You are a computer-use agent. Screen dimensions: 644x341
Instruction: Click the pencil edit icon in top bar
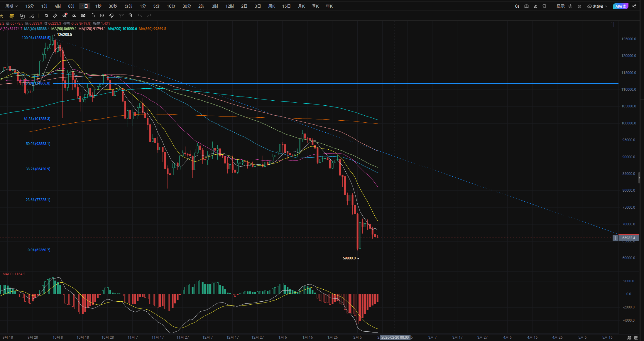click(535, 6)
